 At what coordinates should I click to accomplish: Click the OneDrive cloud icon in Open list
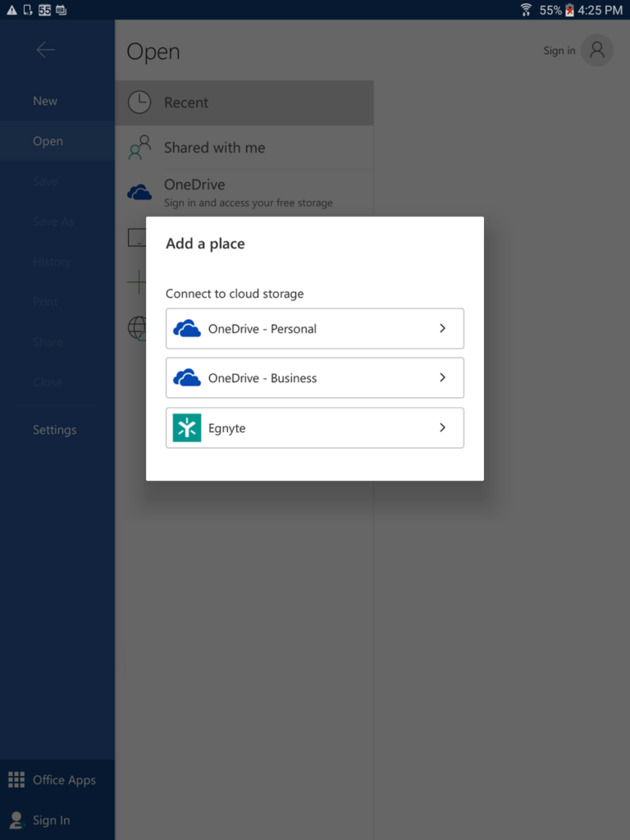click(139, 193)
